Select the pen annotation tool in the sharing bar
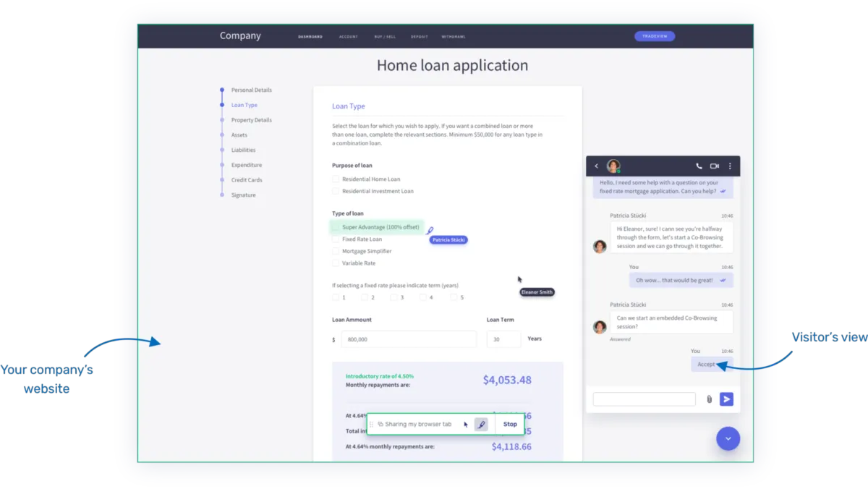The height and width of the screenshot is (489, 868). (481, 424)
